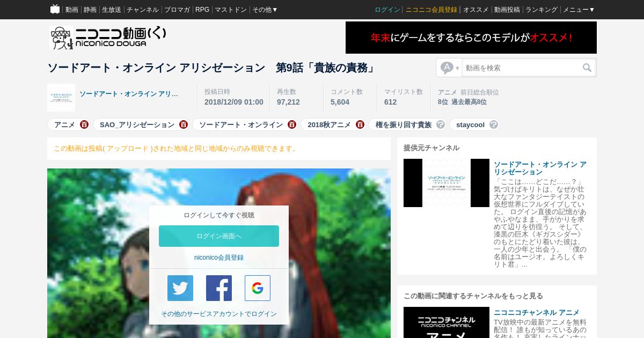
Task: Select the アニメ tag
Action: point(64,124)
